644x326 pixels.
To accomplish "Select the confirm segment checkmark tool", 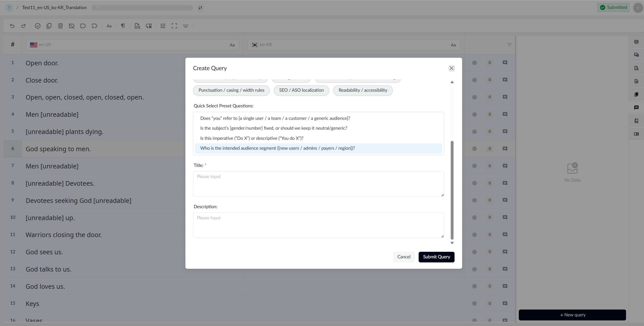I will (38, 26).
